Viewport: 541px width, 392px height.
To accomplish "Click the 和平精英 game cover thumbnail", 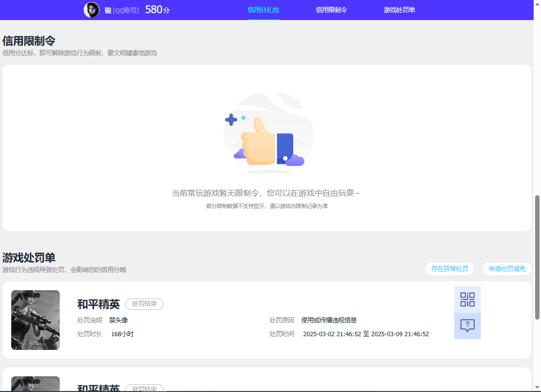I will (36, 320).
